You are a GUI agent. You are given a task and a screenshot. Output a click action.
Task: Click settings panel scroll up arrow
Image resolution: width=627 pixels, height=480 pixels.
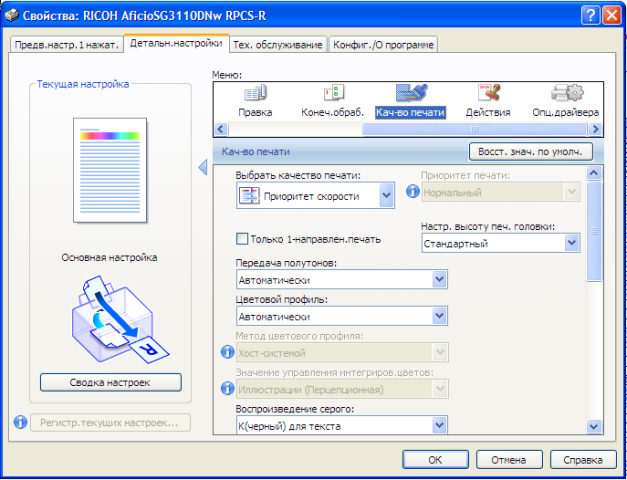point(594,173)
